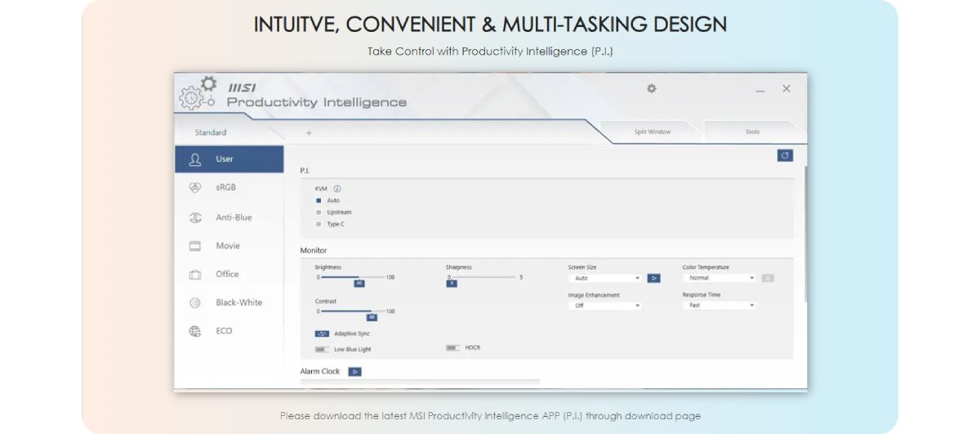980x434 pixels.
Task: Toggle the HDCR switch
Action: [x=452, y=347]
